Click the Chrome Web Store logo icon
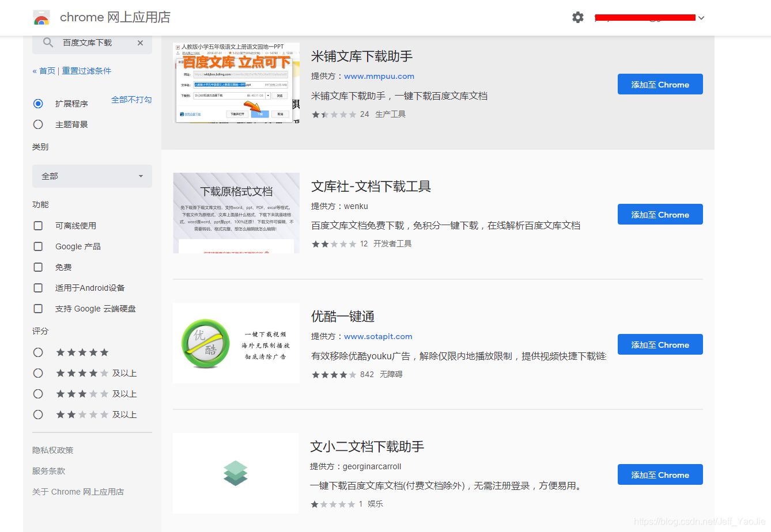This screenshot has width=771, height=532. pos(41,18)
